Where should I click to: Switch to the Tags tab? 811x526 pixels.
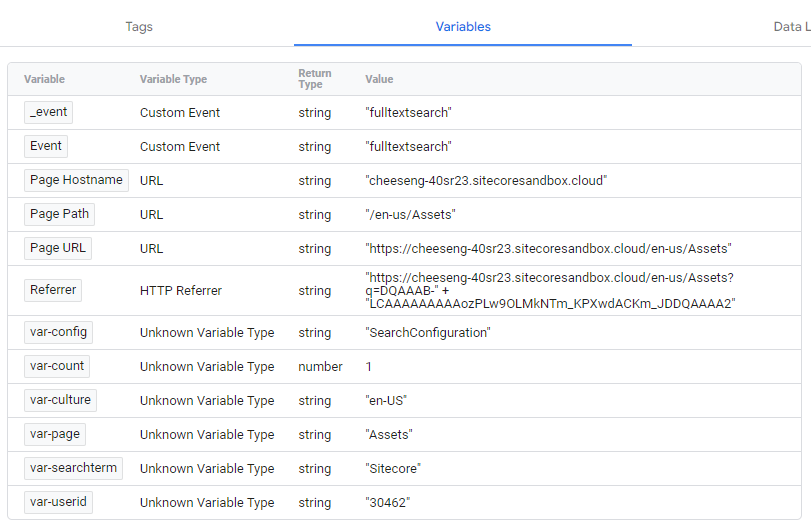pyautogui.click(x=139, y=27)
